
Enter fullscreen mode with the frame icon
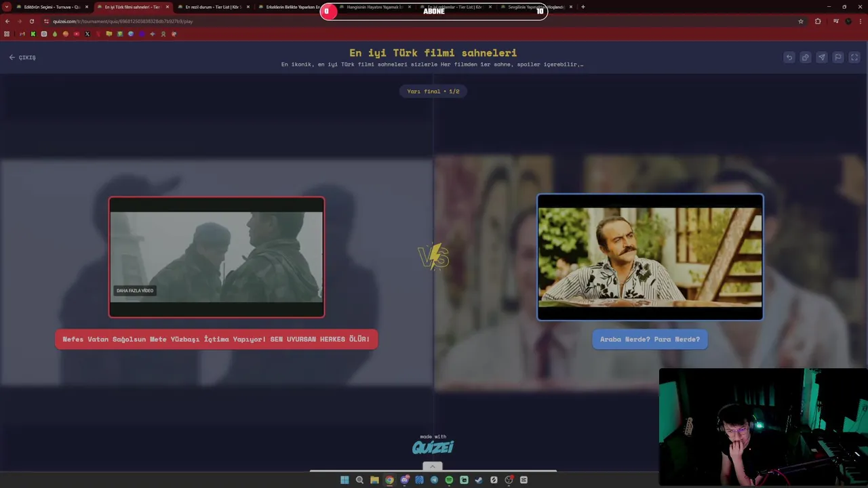(854, 58)
